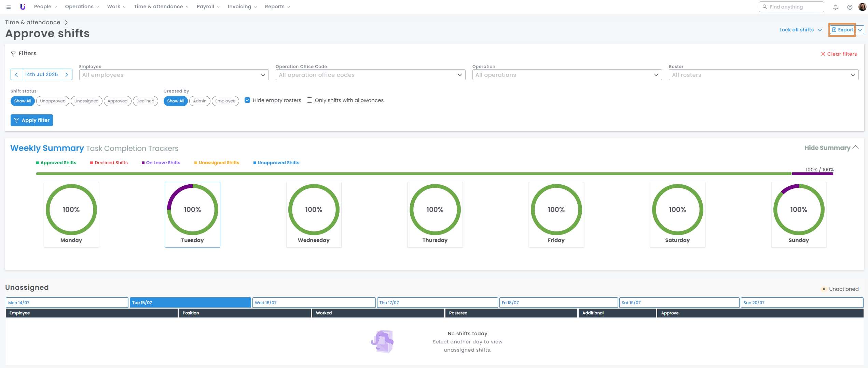
Task: Click the help question mark icon
Action: [x=850, y=7]
